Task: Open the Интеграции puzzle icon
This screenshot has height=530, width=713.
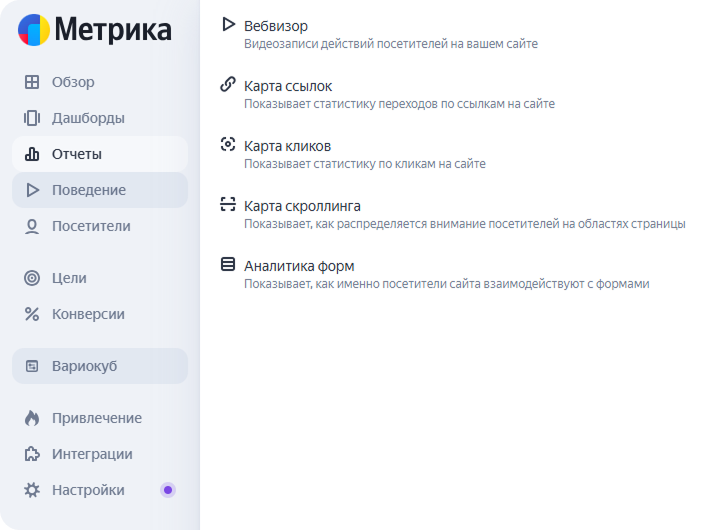Action: [x=32, y=454]
